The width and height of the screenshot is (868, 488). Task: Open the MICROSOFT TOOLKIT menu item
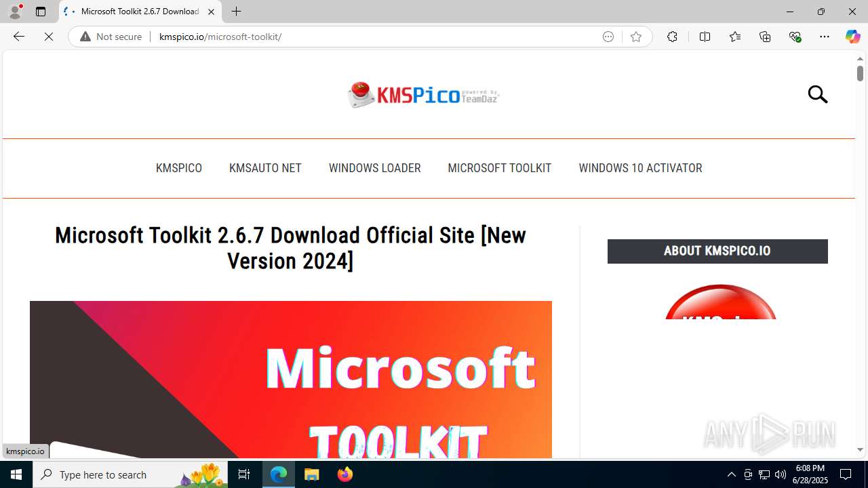tap(500, 168)
